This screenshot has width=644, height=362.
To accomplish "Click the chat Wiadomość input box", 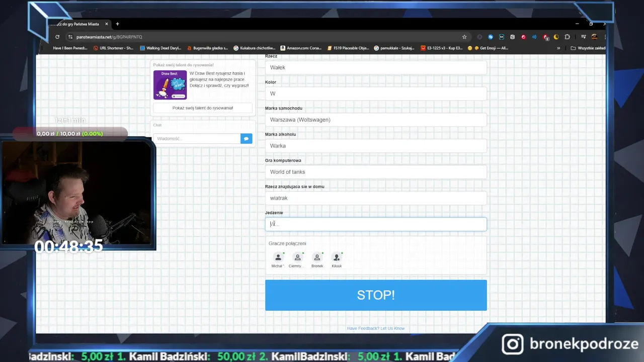I will 197,139.
